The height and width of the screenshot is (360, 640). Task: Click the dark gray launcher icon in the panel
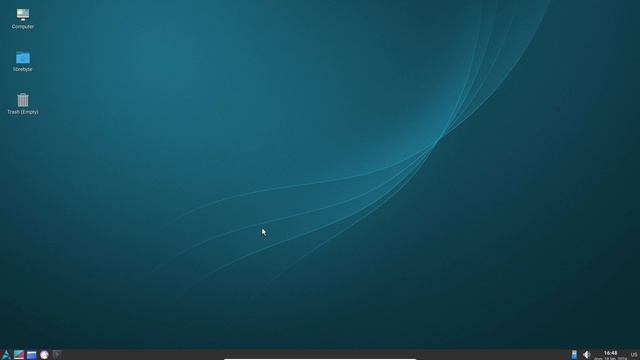pyautogui.click(x=57, y=355)
